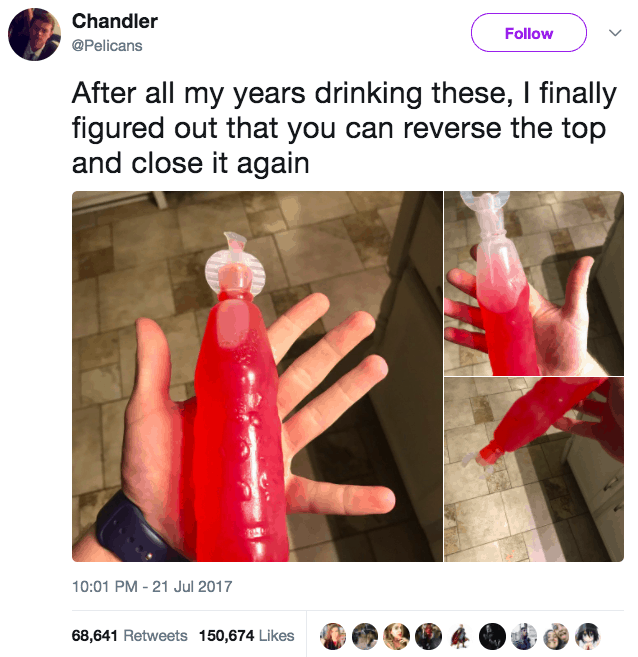Viewport: 638px width, 657px height.
Task: Follow the @Pelicans account
Action: coord(529,33)
